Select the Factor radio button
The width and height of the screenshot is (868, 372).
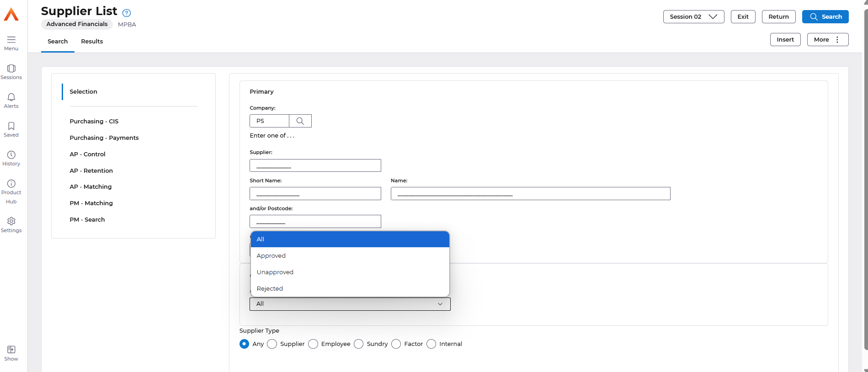click(x=396, y=344)
